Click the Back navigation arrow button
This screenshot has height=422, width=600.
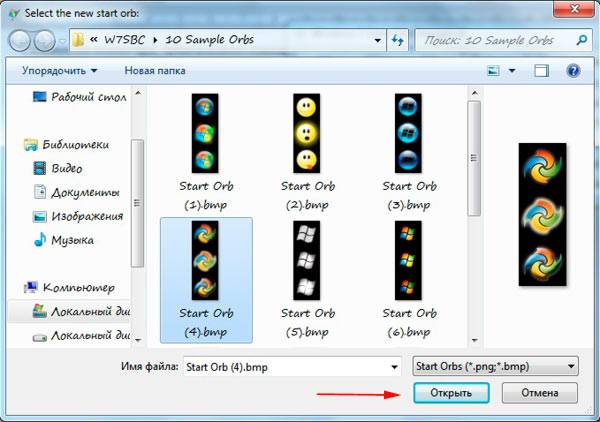(x=20, y=41)
